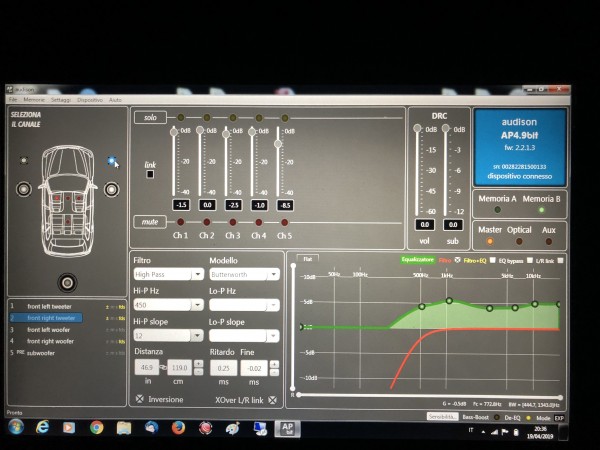
Task: Open the Windows Start menu
Action: pos(16,427)
